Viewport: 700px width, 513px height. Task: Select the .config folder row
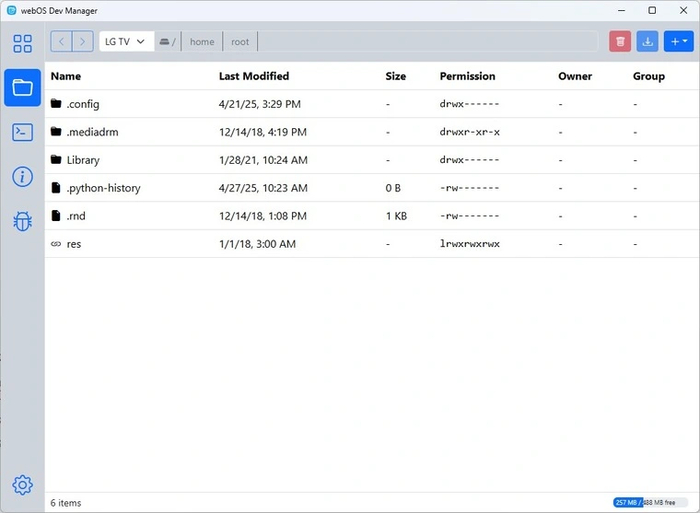[x=83, y=104]
